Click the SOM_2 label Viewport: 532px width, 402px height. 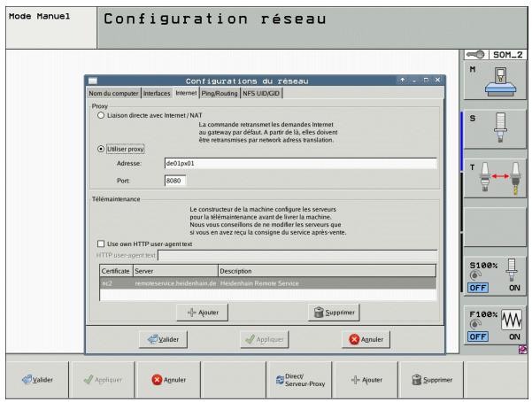tap(507, 55)
